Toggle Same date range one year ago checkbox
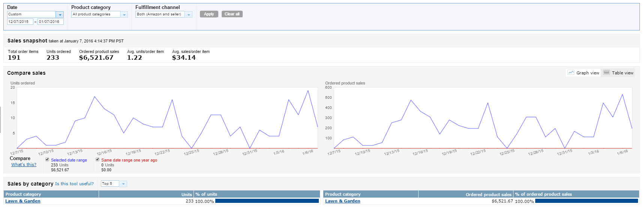Image resolution: width=644 pixels, height=213 pixels. click(x=98, y=160)
